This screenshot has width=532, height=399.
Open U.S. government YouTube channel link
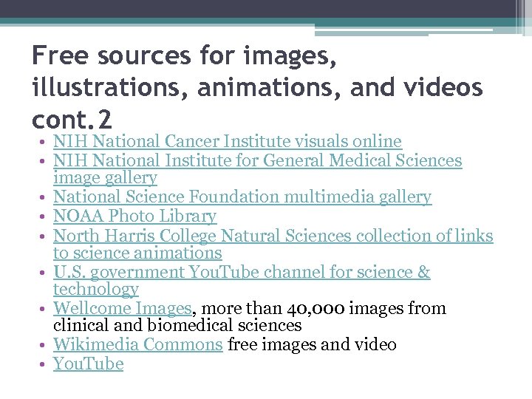242,280
